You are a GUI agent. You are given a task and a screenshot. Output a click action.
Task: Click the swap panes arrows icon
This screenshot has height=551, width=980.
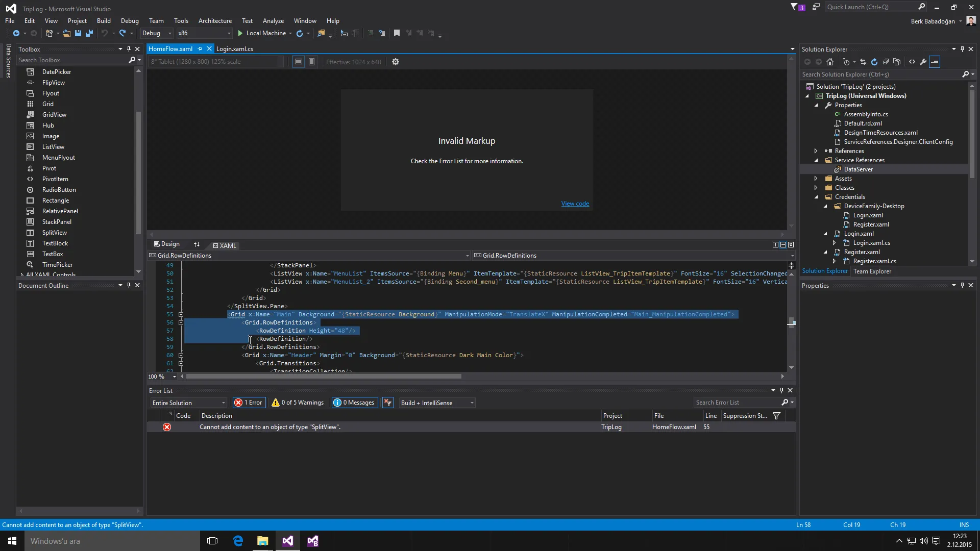point(197,244)
